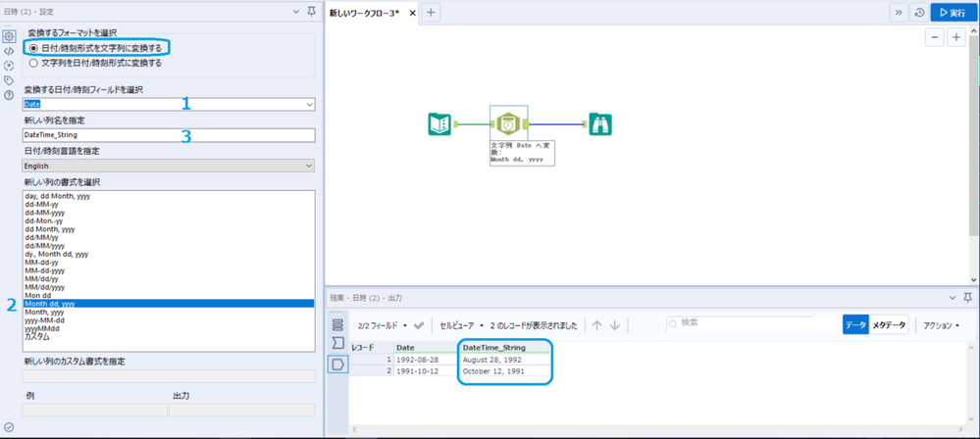
Task: Open the annotation tag icon in settings sidebar
Action: pyautogui.click(x=9, y=80)
